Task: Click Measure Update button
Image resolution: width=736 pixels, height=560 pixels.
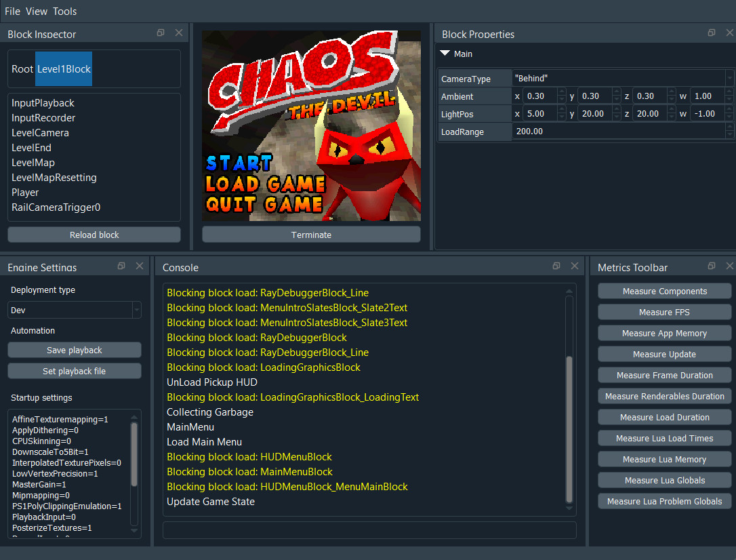Action: coord(665,355)
